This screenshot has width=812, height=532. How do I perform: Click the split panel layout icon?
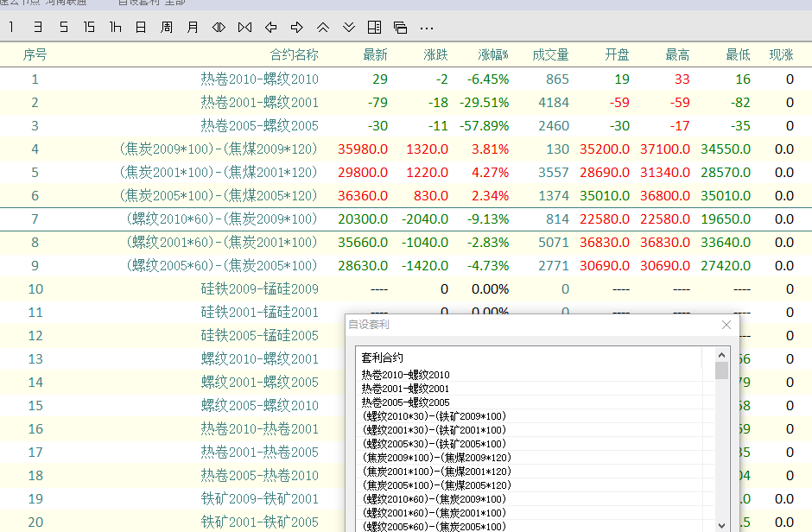pos(374,28)
